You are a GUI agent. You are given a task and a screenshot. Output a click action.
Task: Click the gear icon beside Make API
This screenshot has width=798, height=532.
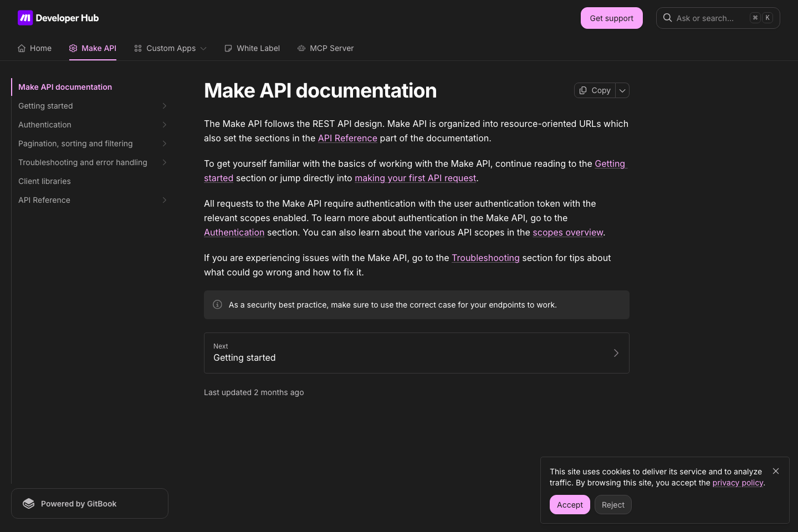coord(73,48)
